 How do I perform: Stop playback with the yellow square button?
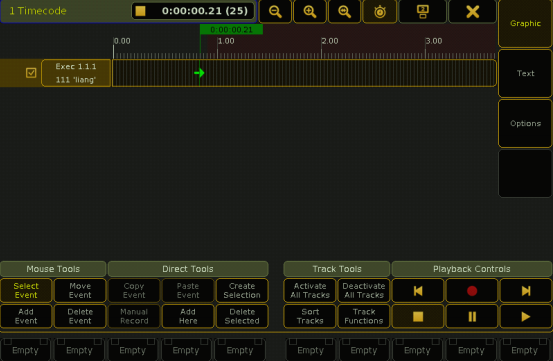[x=418, y=317]
